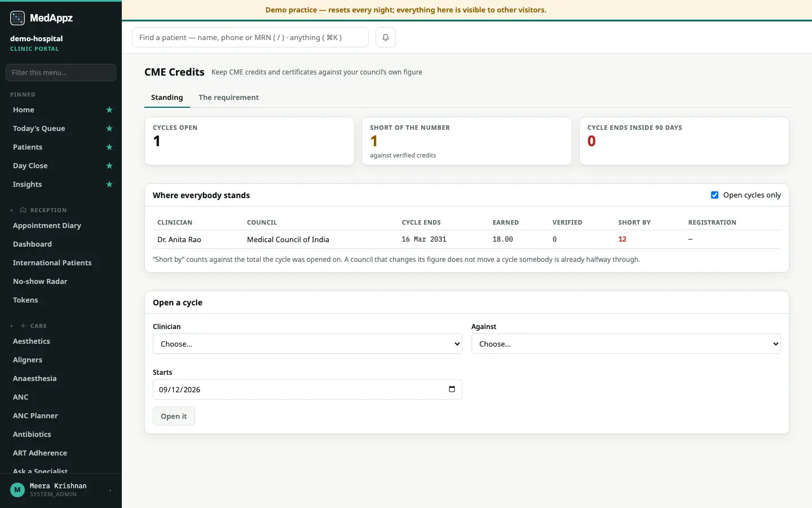Switch to The requirement tab
The height and width of the screenshot is (508, 812).
[x=228, y=97]
